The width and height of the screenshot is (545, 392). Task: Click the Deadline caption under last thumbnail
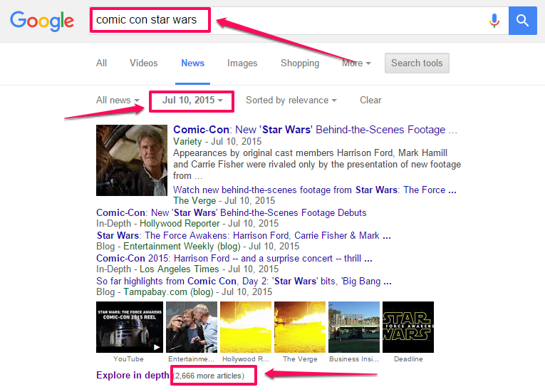coord(408,359)
